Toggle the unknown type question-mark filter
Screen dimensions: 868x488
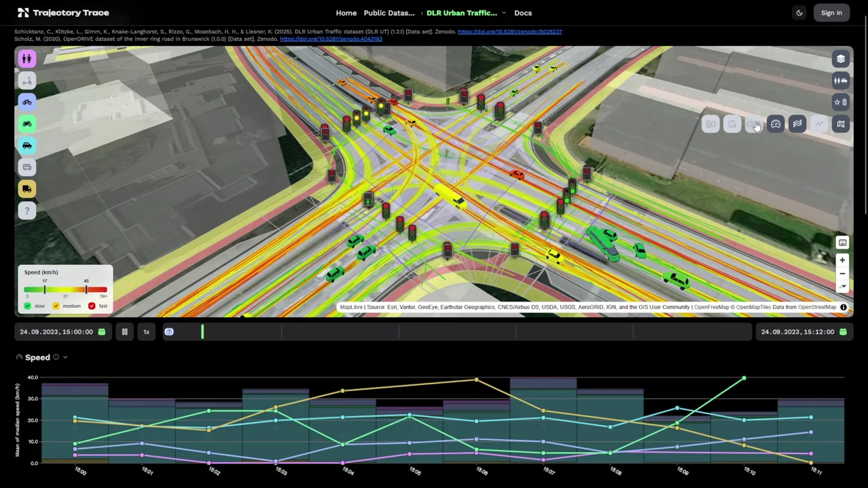pyautogui.click(x=26, y=211)
